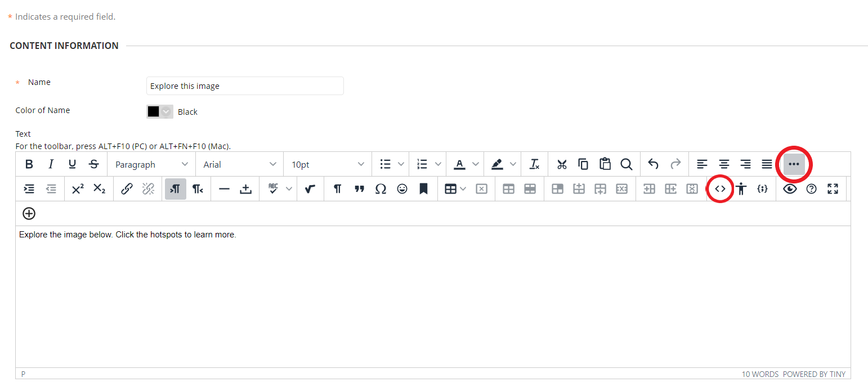Open the 10pt font size dropdown
This screenshot has height=391, width=868.
click(328, 164)
